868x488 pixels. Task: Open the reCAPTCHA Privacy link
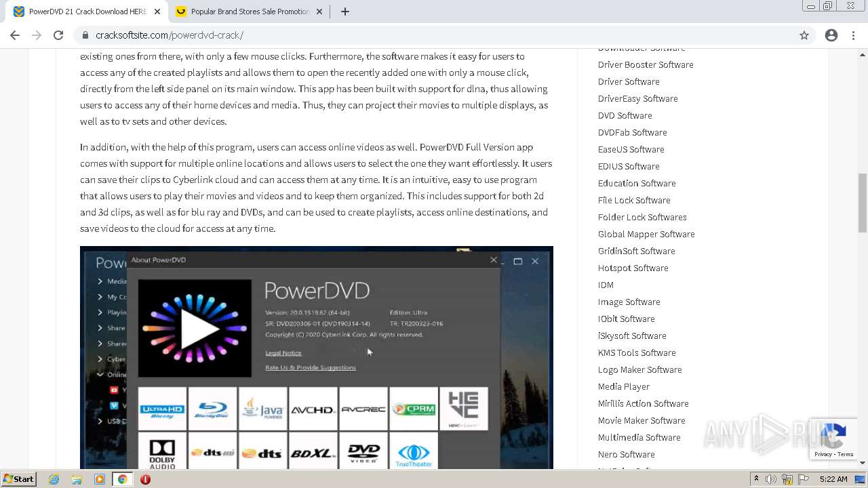pos(823,454)
